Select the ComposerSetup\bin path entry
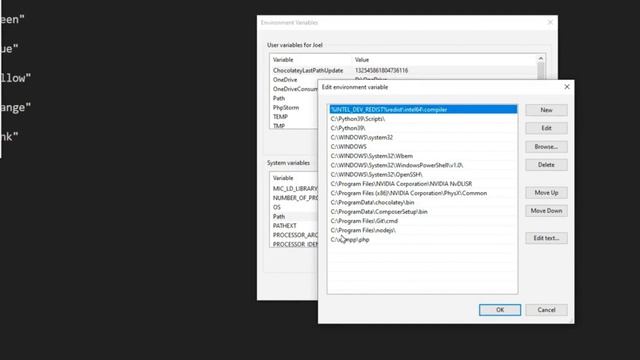The width and height of the screenshot is (640, 360). click(x=423, y=212)
